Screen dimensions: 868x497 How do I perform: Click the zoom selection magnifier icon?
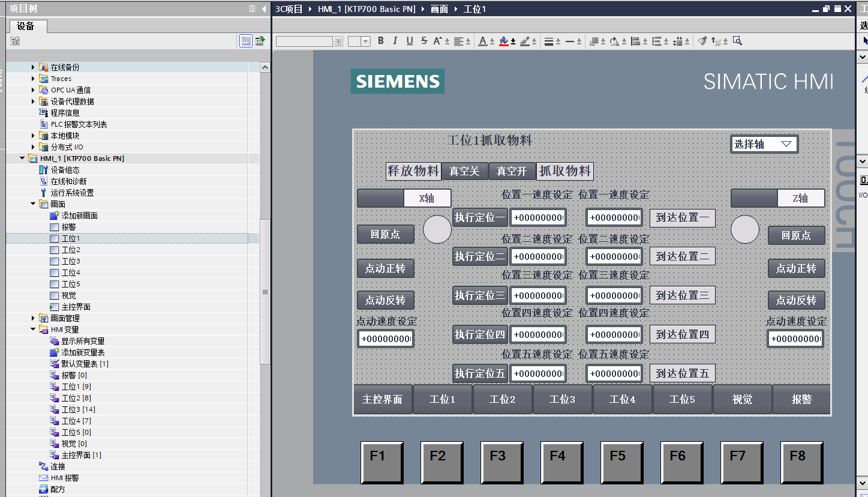[737, 41]
